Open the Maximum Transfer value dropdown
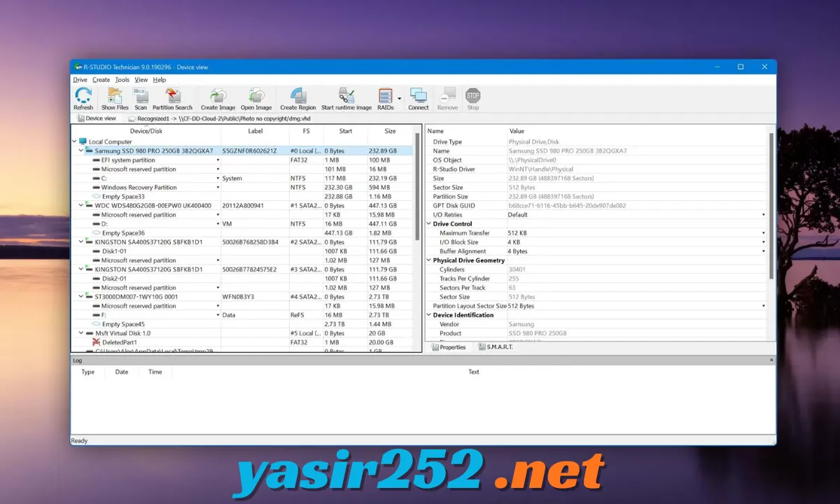This screenshot has width=840, height=504. pos(763,233)
